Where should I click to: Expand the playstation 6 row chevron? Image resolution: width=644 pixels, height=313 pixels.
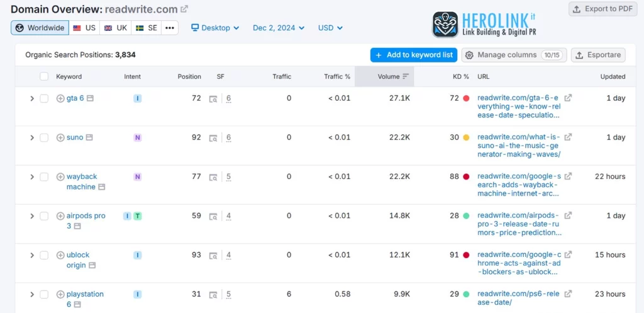pos(31,294)
